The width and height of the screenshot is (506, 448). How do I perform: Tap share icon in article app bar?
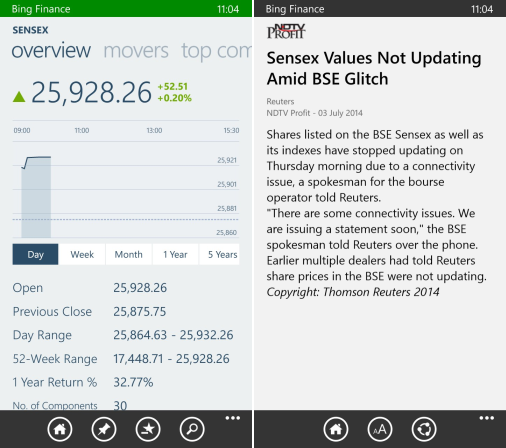click(424, 429)
